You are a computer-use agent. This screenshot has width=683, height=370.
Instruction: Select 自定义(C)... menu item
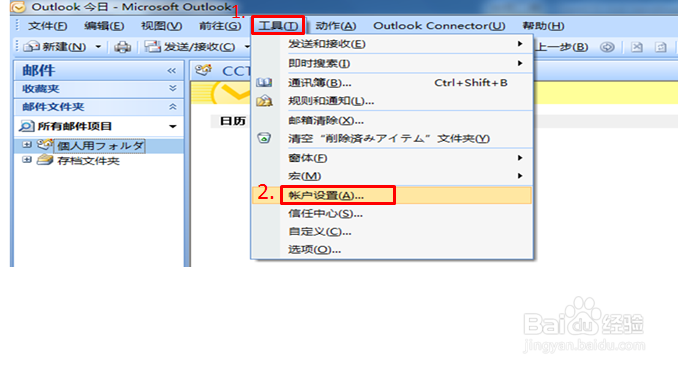click(x=392, y=232)
